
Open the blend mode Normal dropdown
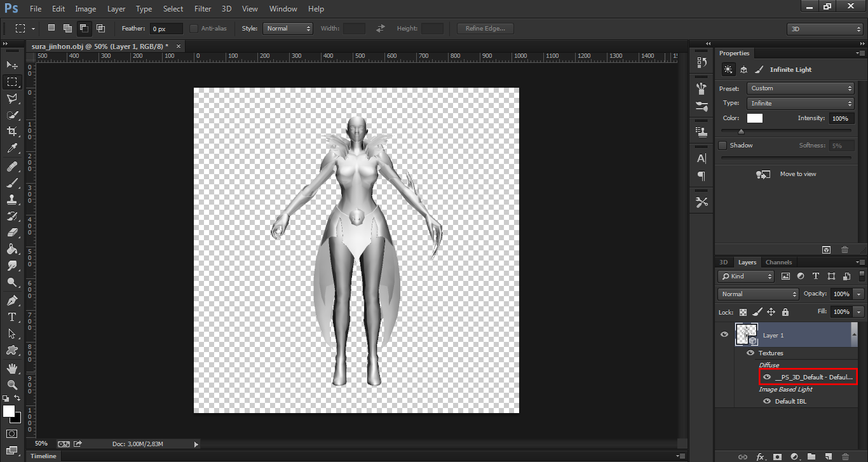point(758,294)
